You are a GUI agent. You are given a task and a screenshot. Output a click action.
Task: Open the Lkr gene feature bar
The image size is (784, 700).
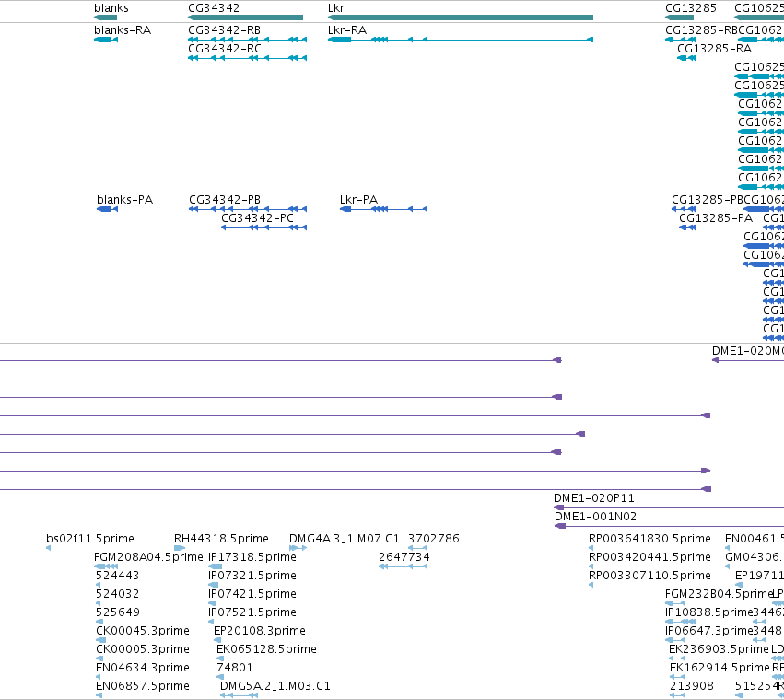[461, 17]
